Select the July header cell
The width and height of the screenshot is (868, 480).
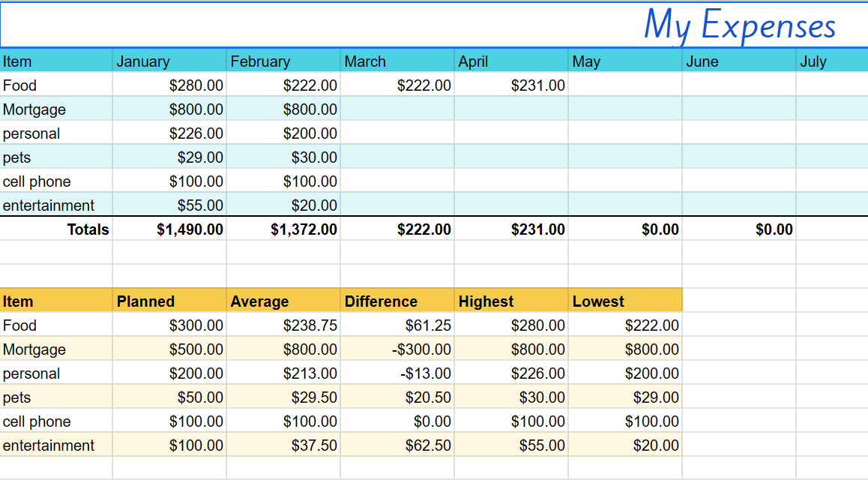pos(833,61)
